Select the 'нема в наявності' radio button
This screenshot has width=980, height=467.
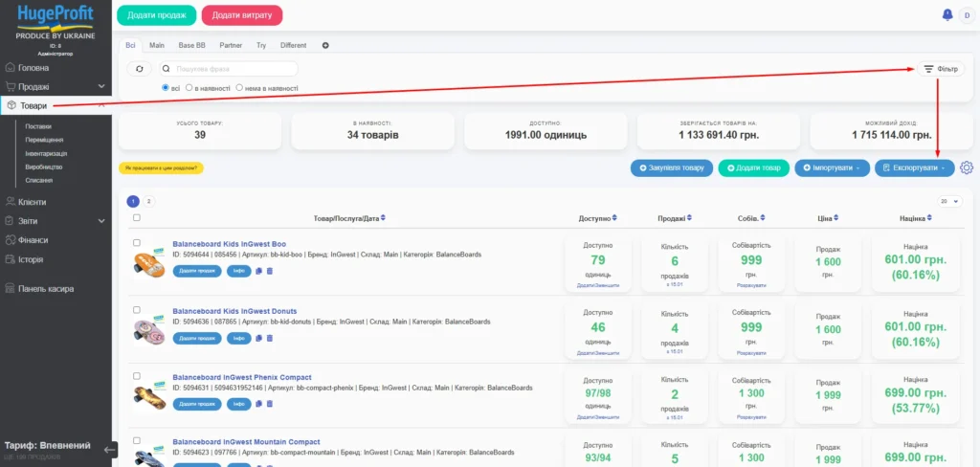[x=239, y=87]
